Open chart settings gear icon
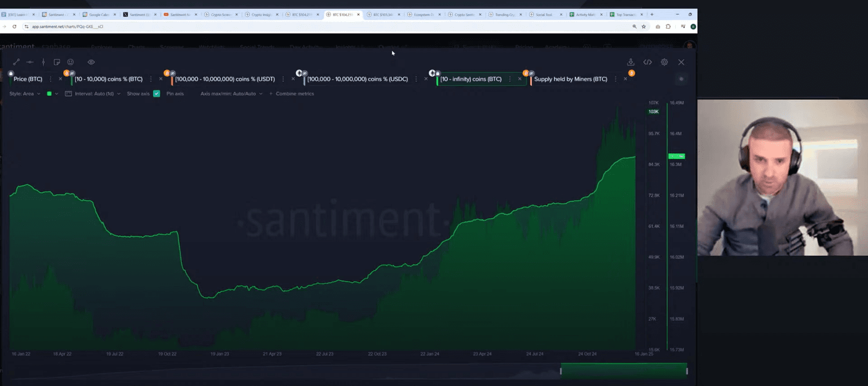The width and height of the screenshot is (868, 386). point(665,62)
